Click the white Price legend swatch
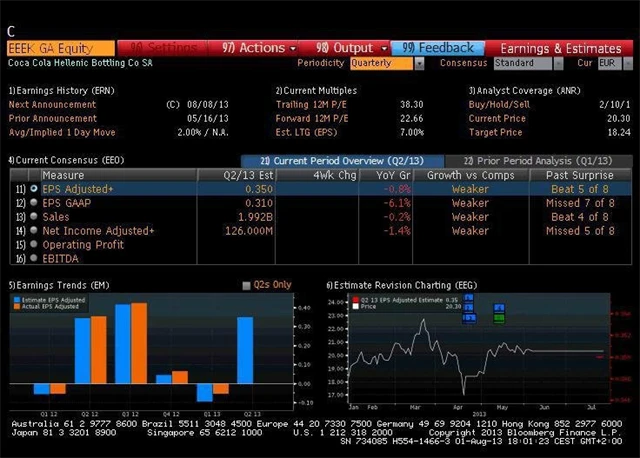The width and height of the screenshot is (640, 458). point(356,306)
